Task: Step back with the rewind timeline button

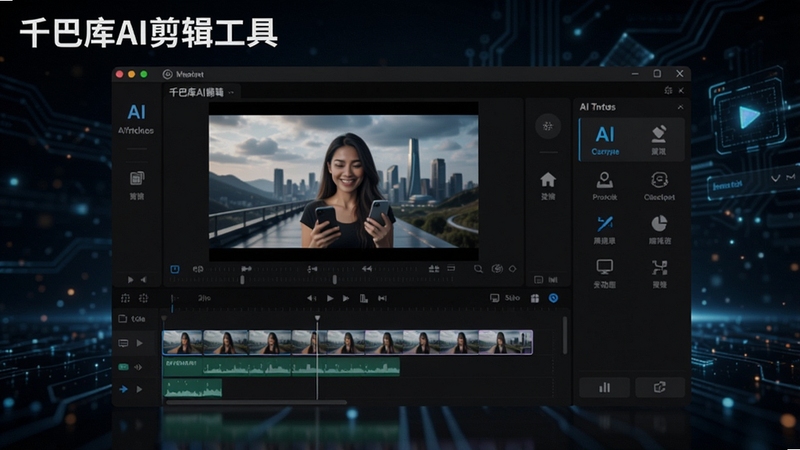Action: coord(311,298)
